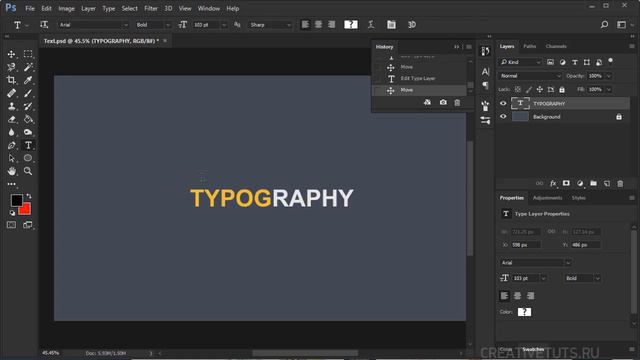Open the Fill dropdown arrow

coord(609,89)
